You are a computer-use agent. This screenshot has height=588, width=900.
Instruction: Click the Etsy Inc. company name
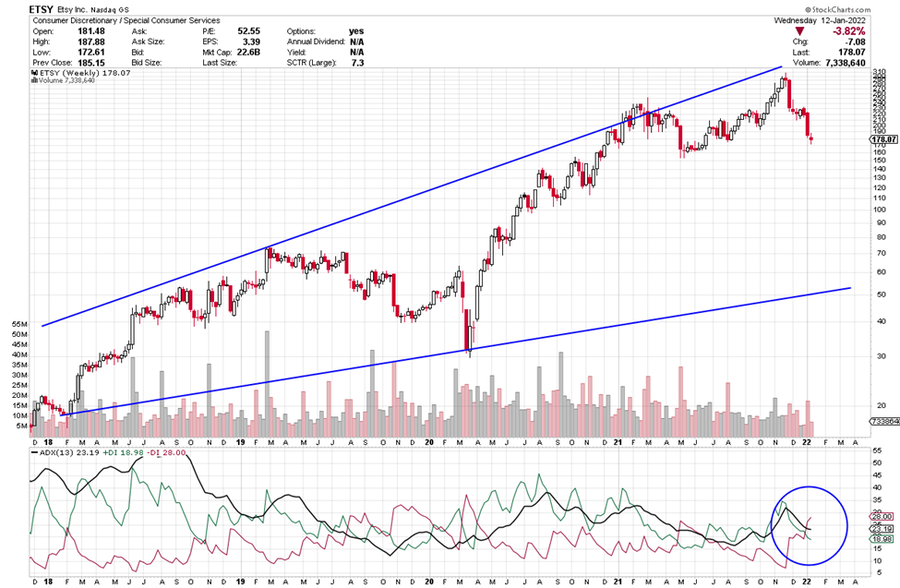pyautogui.click(x=72, y=10)
